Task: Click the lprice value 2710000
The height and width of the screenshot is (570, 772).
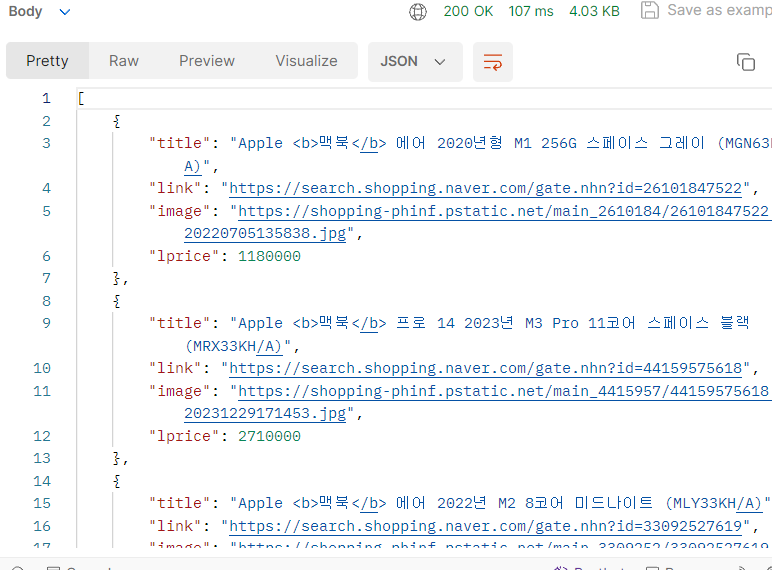Action: click(x=269, y=437)
